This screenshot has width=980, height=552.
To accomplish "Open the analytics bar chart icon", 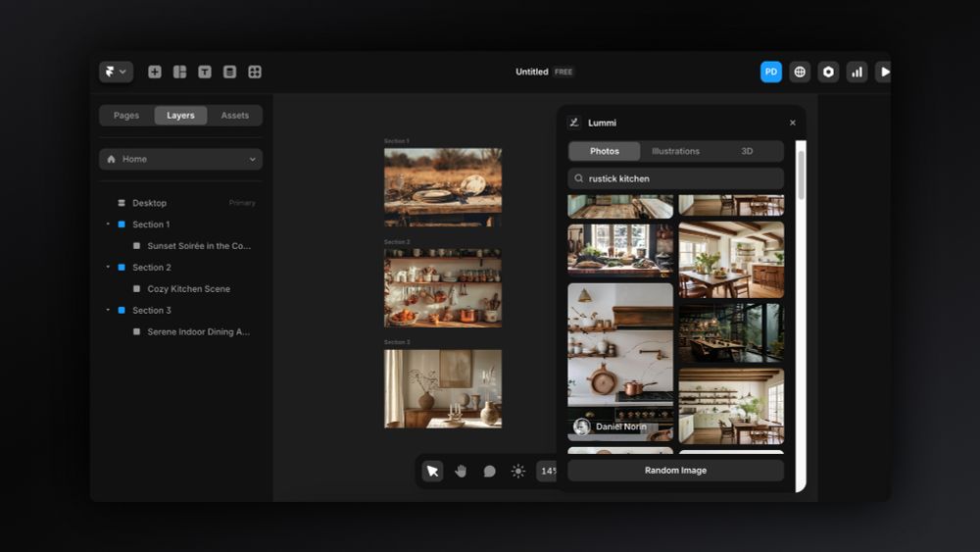I will (857, 72).
